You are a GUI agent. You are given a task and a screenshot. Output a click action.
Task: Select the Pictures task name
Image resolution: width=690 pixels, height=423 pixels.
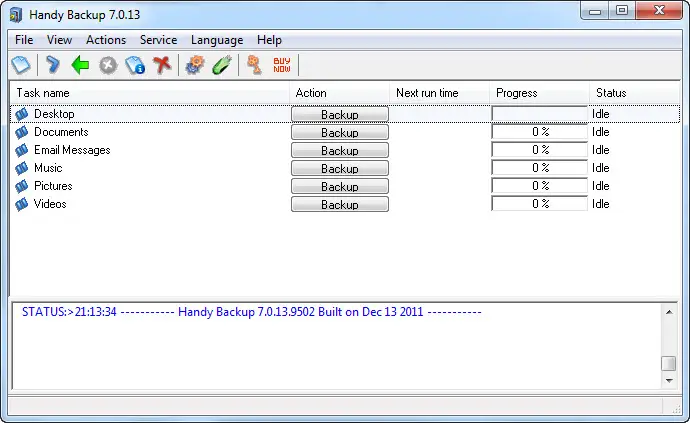point(53,186)
